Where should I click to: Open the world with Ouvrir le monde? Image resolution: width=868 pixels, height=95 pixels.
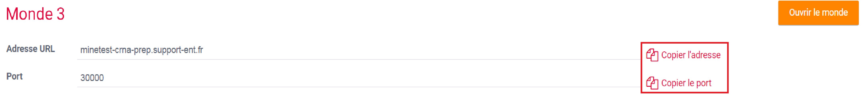[x=818, y=13]
